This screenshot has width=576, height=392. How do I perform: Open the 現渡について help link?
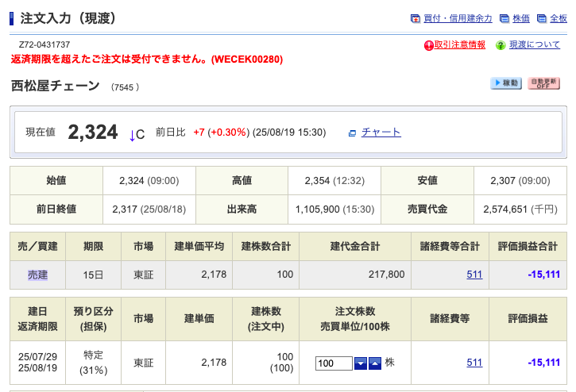(x=535, y=44)
